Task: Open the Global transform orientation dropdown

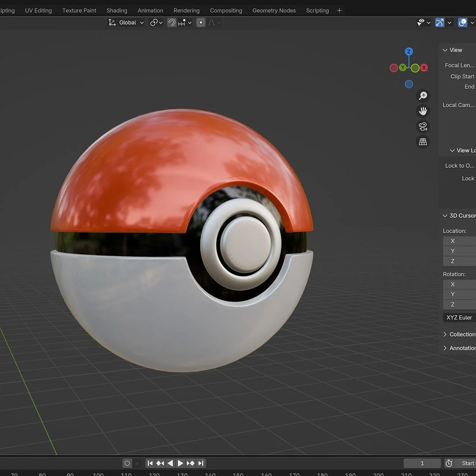Action: 126,22
